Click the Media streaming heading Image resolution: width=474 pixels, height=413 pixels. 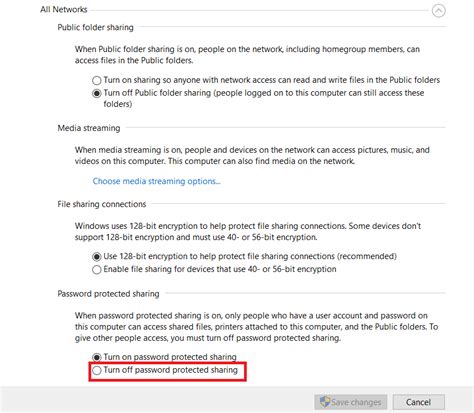tap(89, 128)
